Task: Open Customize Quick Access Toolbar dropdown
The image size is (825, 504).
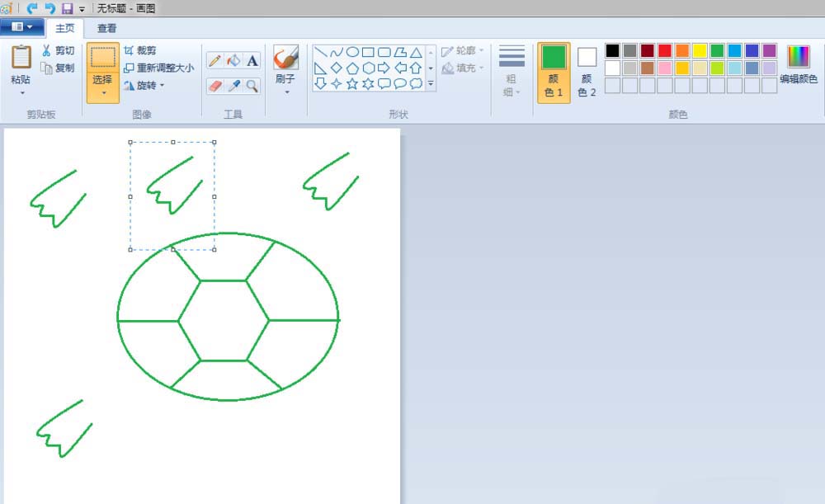Action: coord(82,9)
